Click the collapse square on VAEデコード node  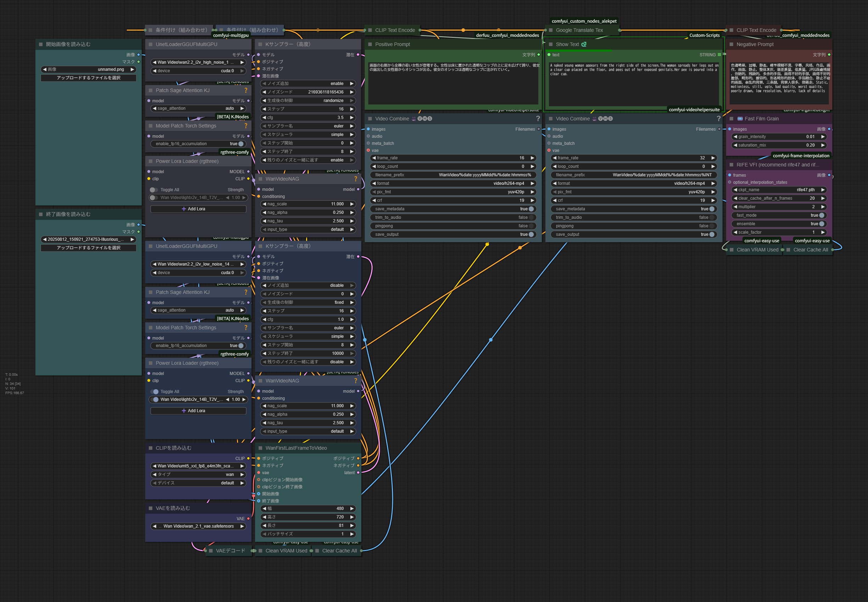211,551
